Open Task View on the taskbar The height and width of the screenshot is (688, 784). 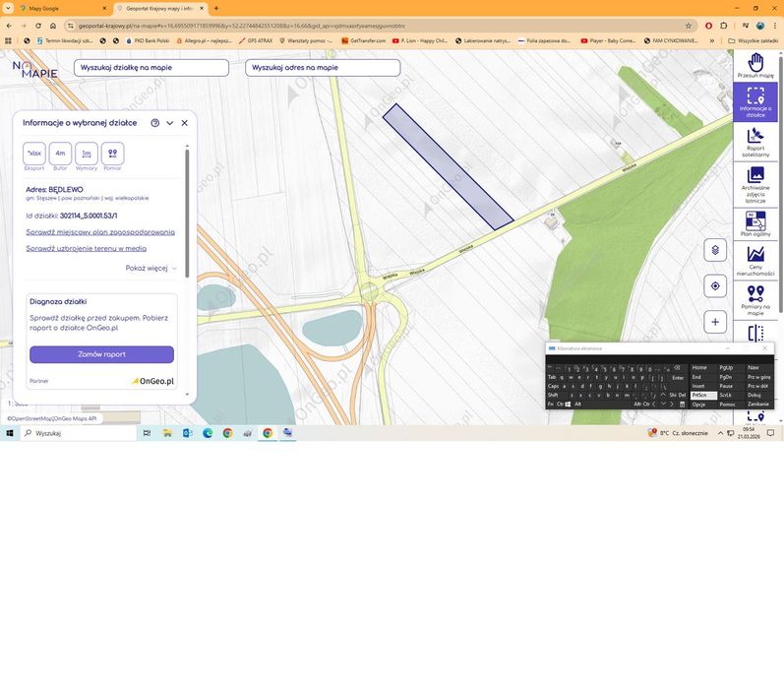pos(147,433)
